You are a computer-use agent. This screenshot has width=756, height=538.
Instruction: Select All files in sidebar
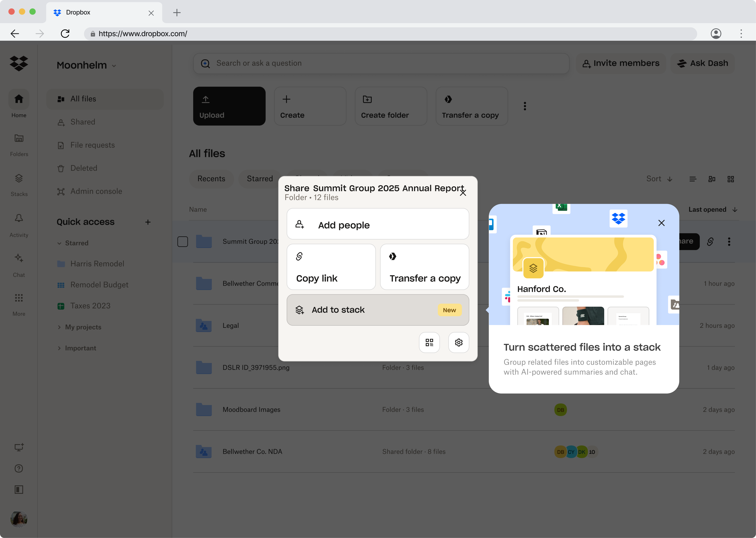[x=105, y=99]
